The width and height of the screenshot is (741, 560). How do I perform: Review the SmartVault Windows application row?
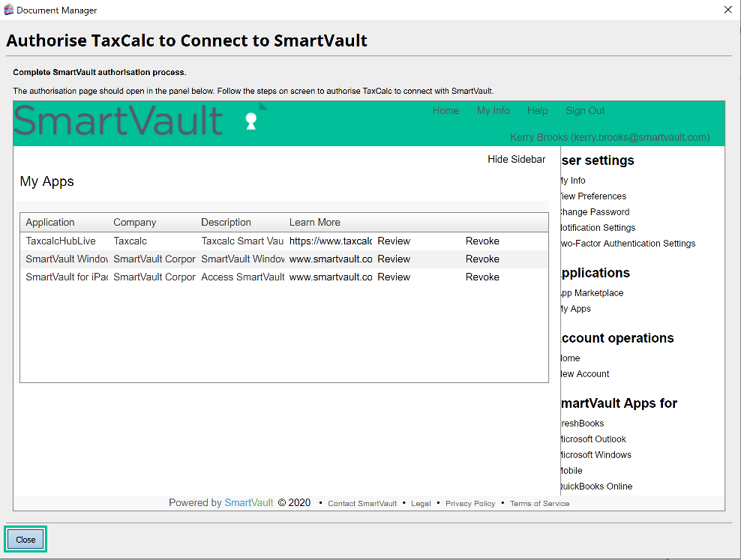click(394, 259)
